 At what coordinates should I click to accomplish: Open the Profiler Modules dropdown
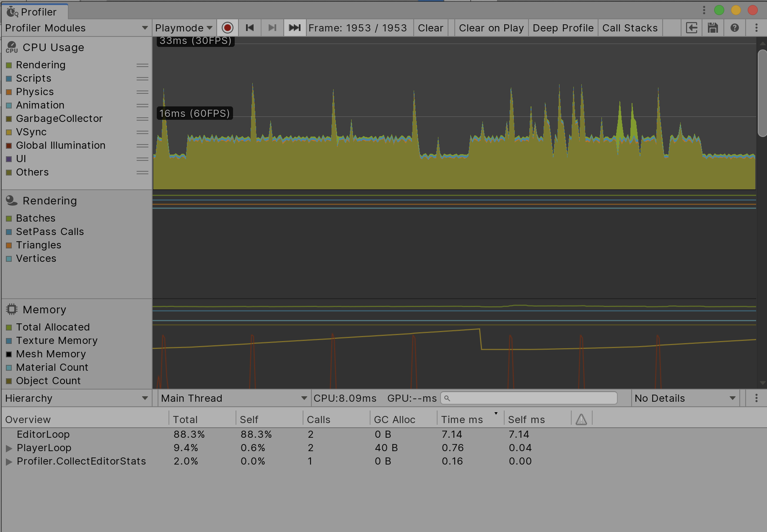click(x=75, y=28)
